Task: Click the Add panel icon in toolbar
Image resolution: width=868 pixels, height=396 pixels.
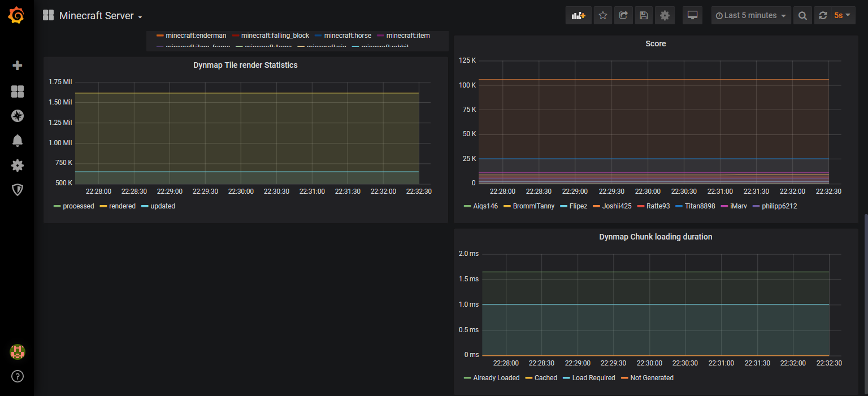Action: coord(578,16)
